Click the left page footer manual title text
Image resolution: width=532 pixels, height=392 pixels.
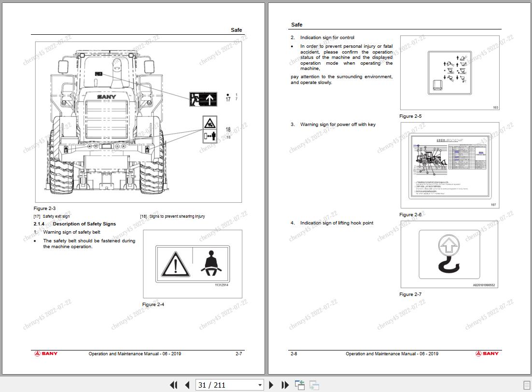135,354
